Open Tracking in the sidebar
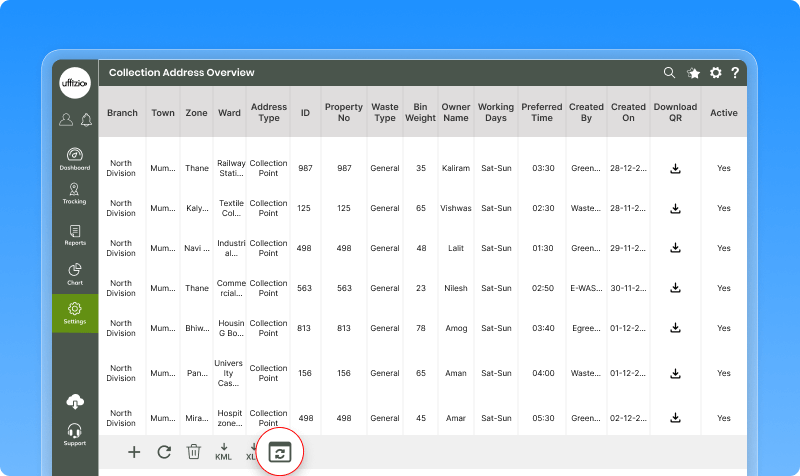Viewport: 800px width, 476px height. coord(75,193)
